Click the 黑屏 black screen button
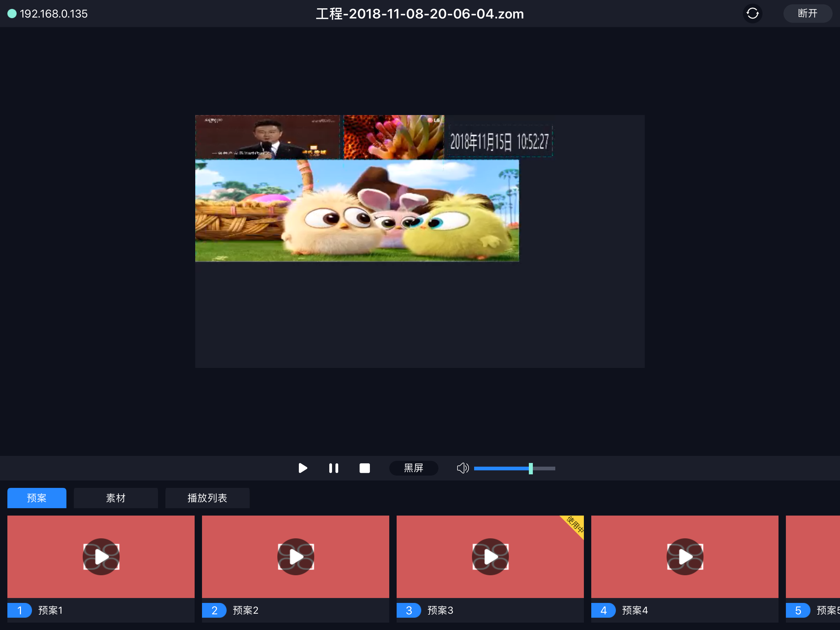 tap(414, 468)
